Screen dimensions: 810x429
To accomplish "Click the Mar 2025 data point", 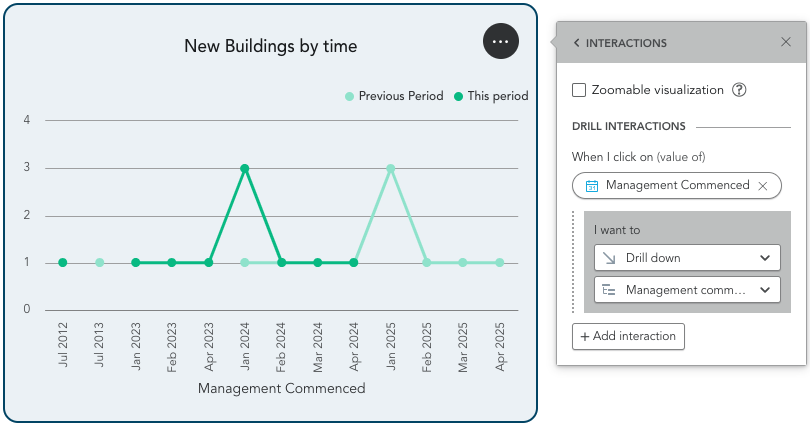I will (x=463, y=263).
